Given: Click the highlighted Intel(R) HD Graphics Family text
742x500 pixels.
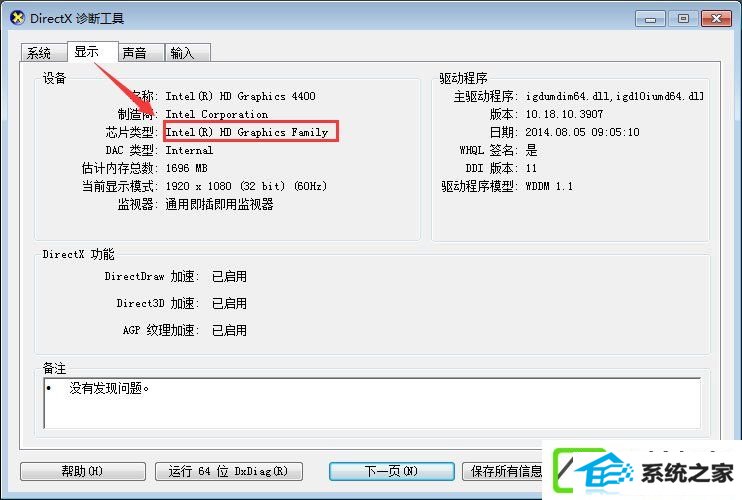Looking at the screenshot, I should point(247,132).
